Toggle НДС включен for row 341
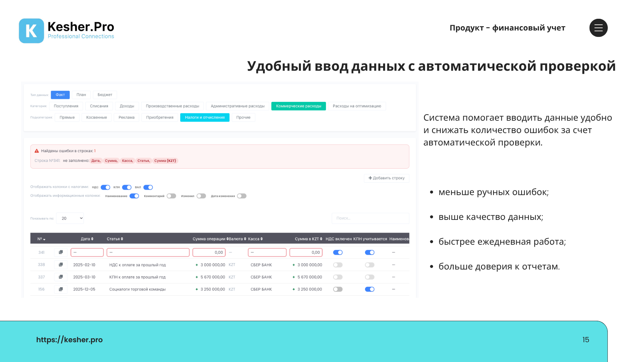This screenshot has width=644, height=362. click(x=338, y=252)
